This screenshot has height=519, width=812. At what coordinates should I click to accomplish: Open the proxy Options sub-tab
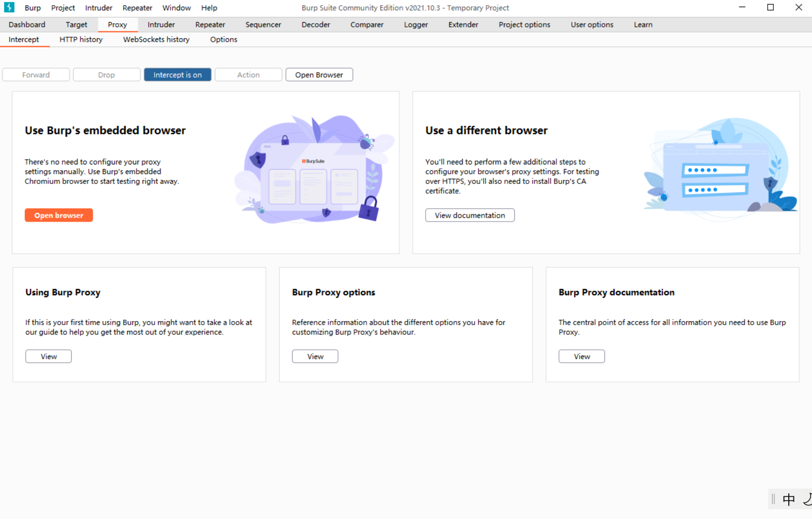(224, 40)
